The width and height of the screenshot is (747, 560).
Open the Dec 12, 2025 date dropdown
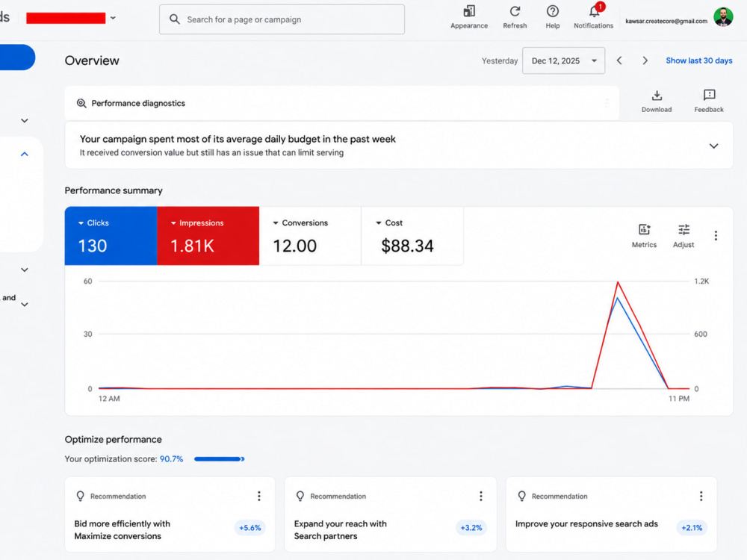point(563,60)
